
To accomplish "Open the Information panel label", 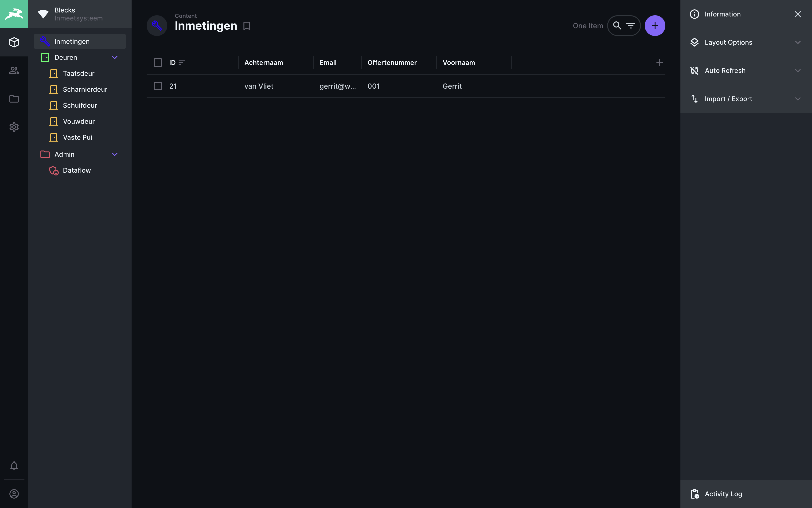I will (722, 14).
